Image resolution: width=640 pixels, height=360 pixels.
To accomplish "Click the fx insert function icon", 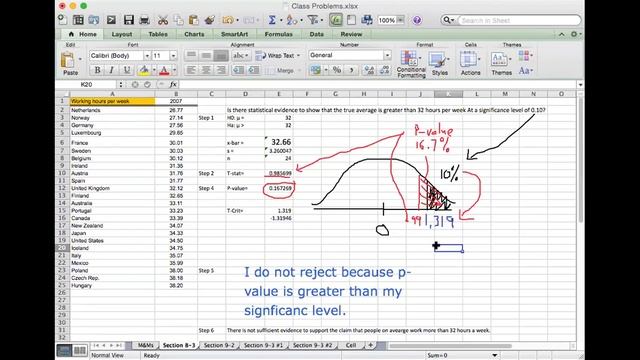I will pos(173,84).
